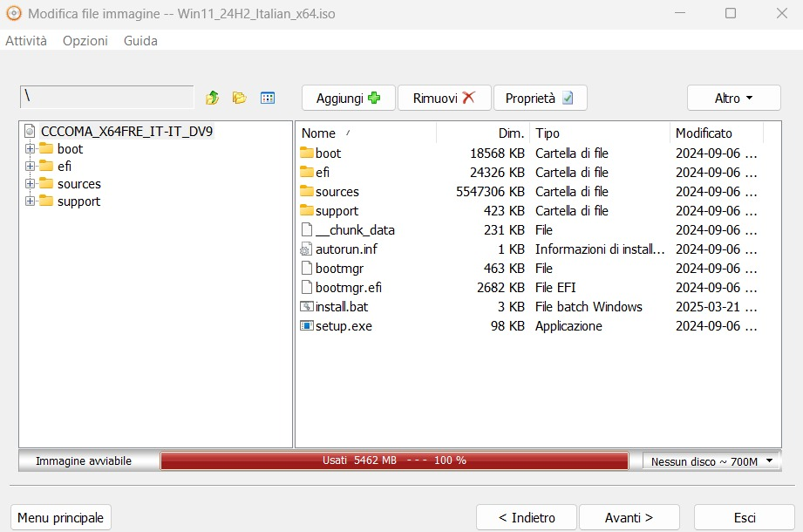
Task: Click the support folder icon in file list
Action: [x=307, y=210]
